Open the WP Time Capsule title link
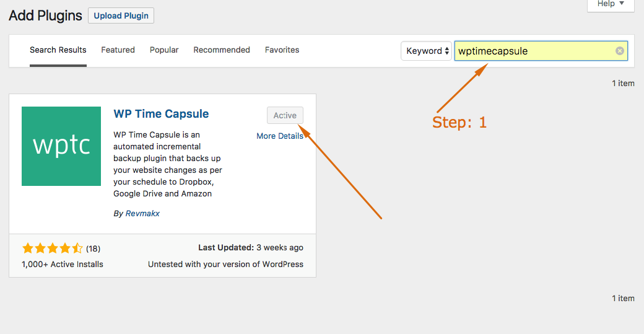Viewport: 644px width, 334px height. 161,114
